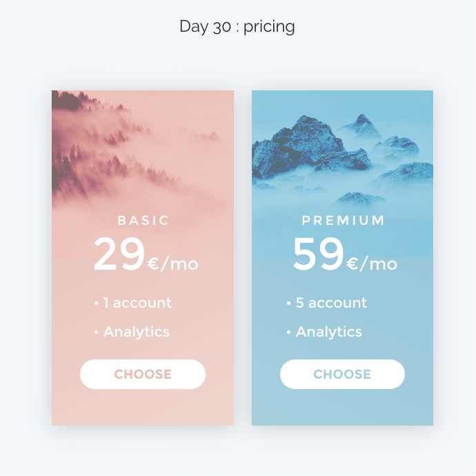This screenshot has width=476, height=476.
Task: Click the bullet before Basic's Analytics
Action: [96, 332]
